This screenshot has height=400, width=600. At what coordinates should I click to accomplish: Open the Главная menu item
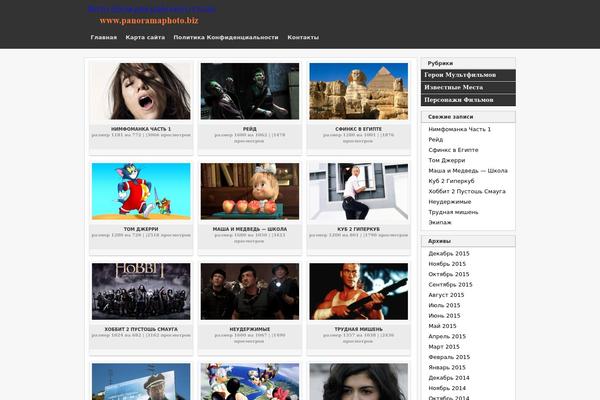(104, 38)
